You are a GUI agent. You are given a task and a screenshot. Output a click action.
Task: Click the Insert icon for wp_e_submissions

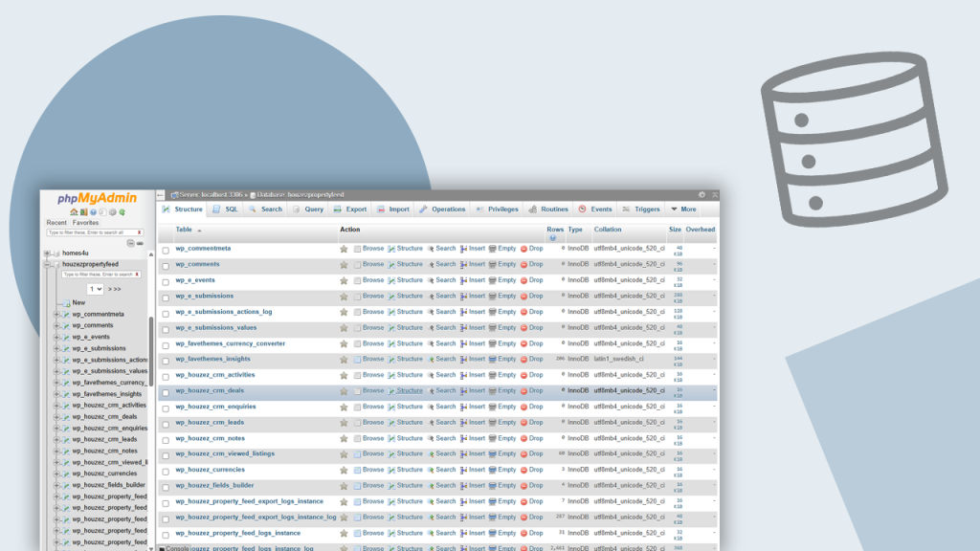(x=464, y=297)
